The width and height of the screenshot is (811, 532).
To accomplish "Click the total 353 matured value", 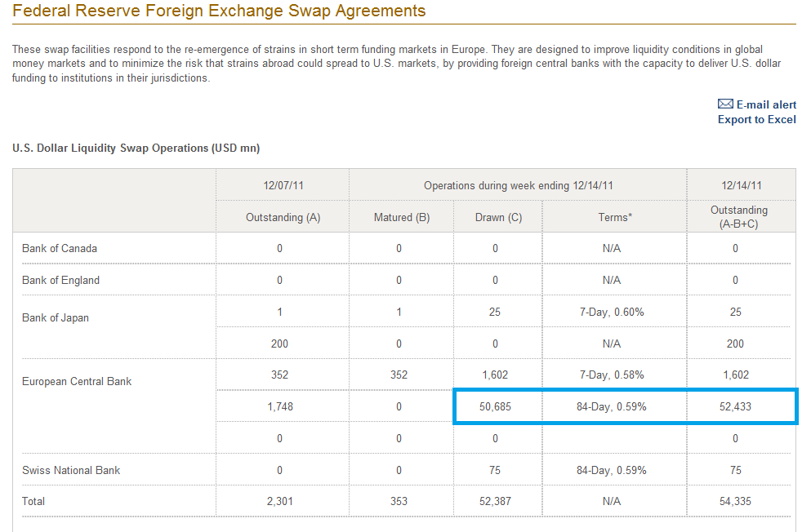I will [x=399, y=501].
